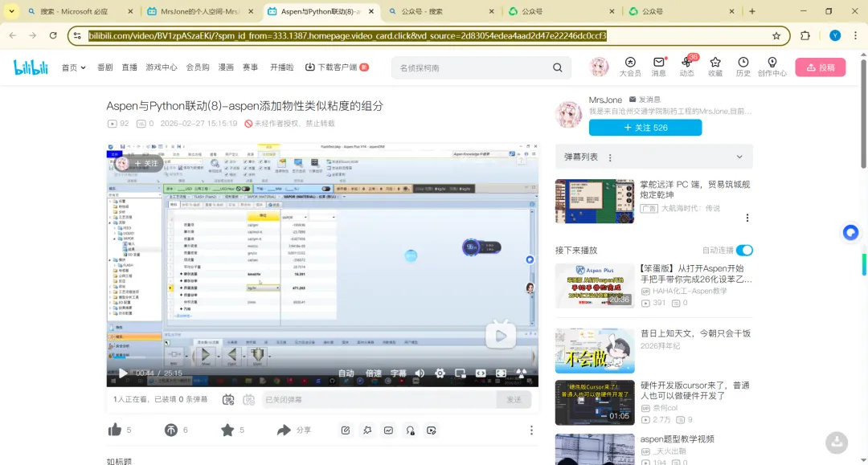Image resolution: width=868 pixels, height=465 pixels.
Task: Click the large play button overlay on video
Action: (501, 335)
